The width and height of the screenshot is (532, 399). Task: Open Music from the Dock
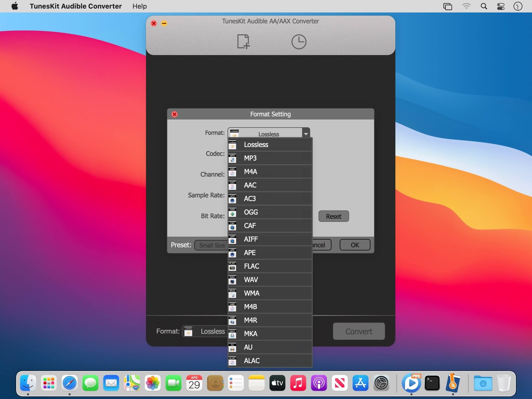point(298,383)
